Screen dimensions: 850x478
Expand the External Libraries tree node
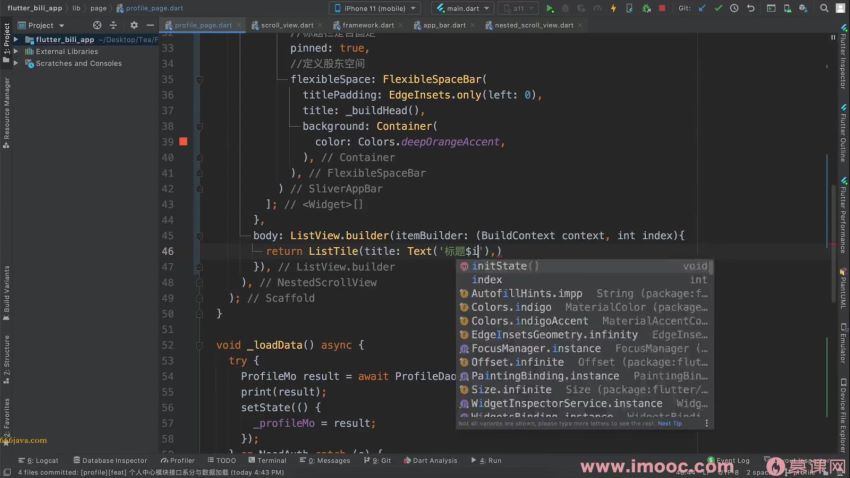pos(17,51)
